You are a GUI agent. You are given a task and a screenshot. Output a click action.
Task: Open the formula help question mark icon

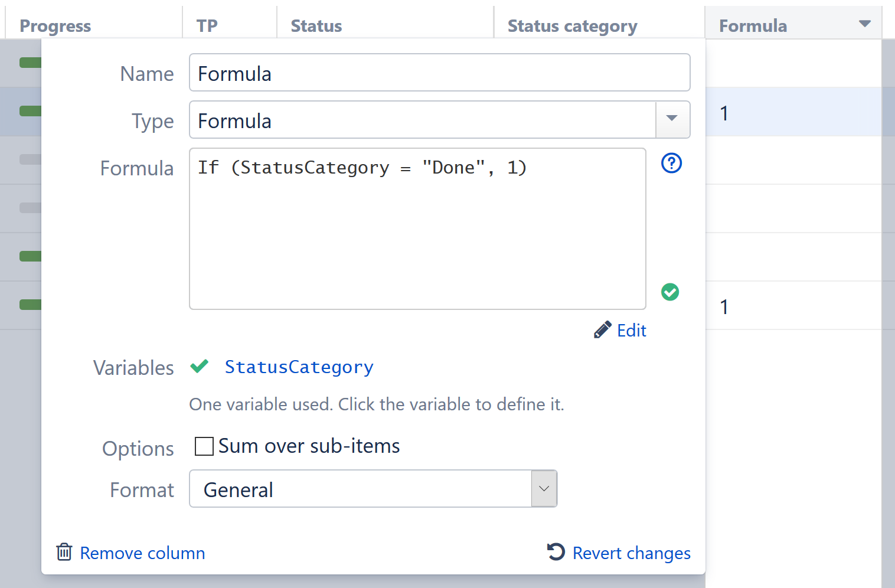click(671, 164)
